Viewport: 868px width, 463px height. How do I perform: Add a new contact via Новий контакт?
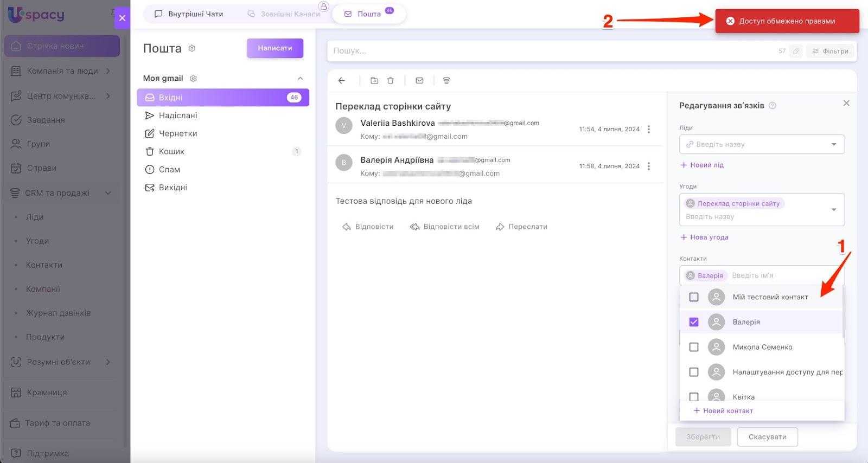click(723, 411)
